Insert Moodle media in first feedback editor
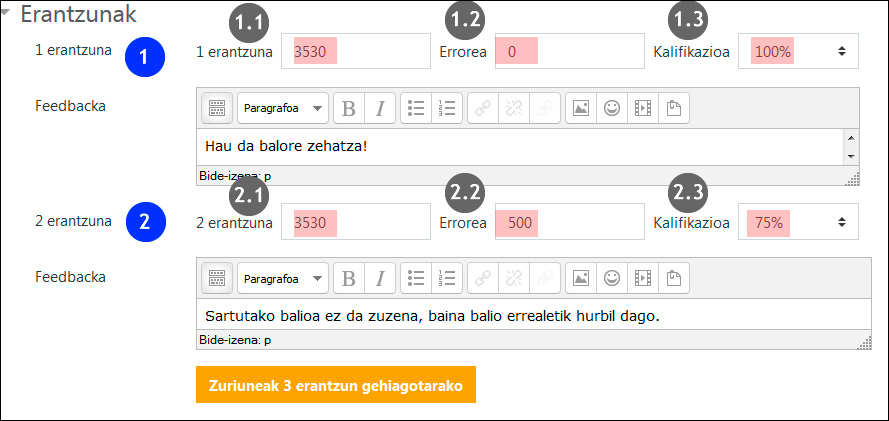889x421 pixels. [x=643, y=108]
